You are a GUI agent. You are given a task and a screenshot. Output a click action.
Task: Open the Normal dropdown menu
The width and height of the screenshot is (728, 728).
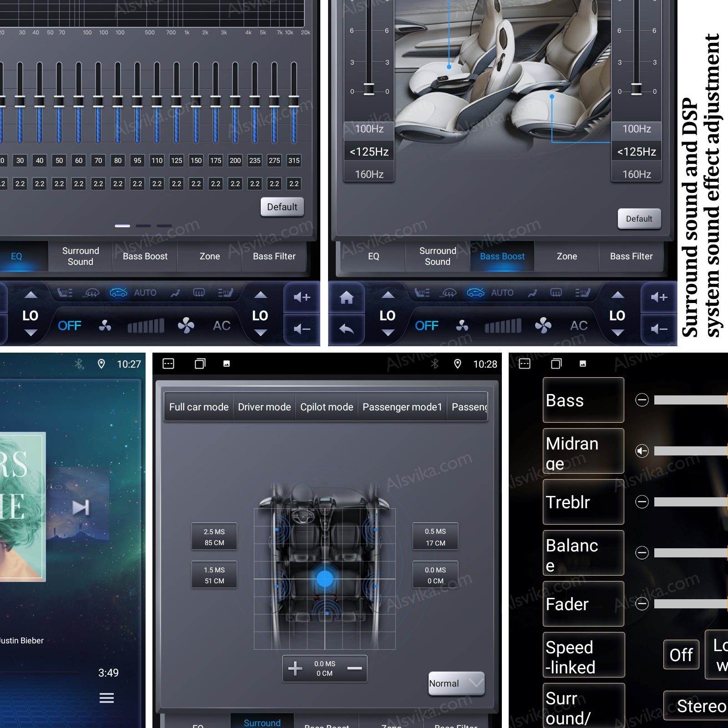(456, 683)
